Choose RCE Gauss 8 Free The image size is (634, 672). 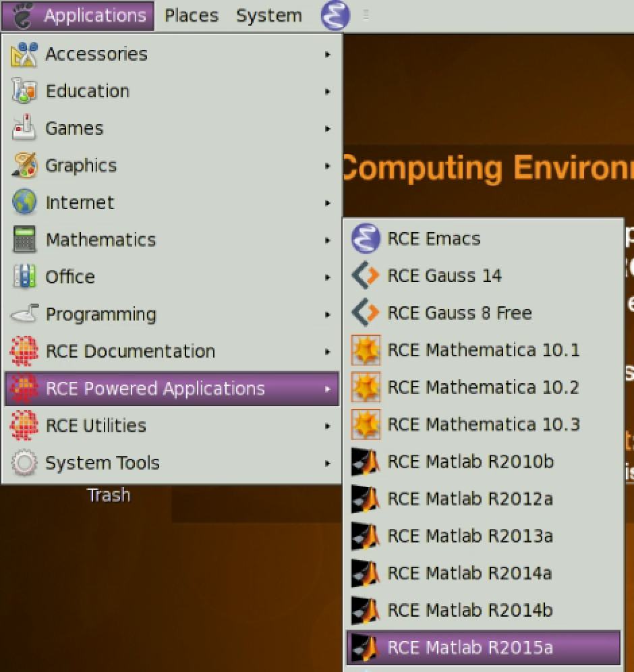[483, 312]
